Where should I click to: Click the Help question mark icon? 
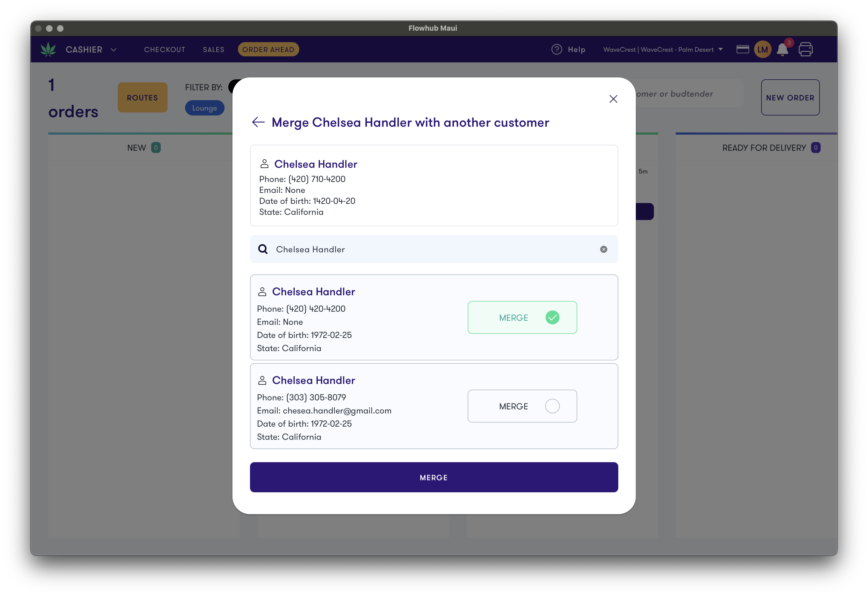[556, 49]
